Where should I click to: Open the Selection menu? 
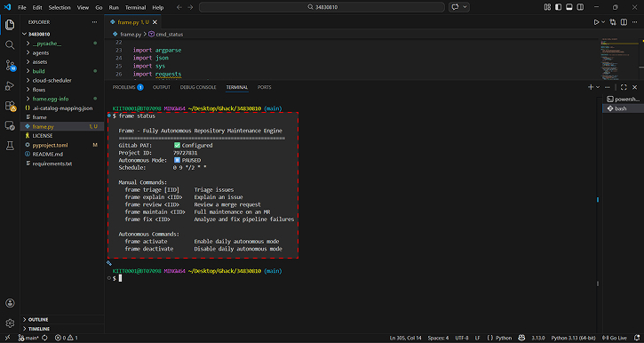click(60, 7)
